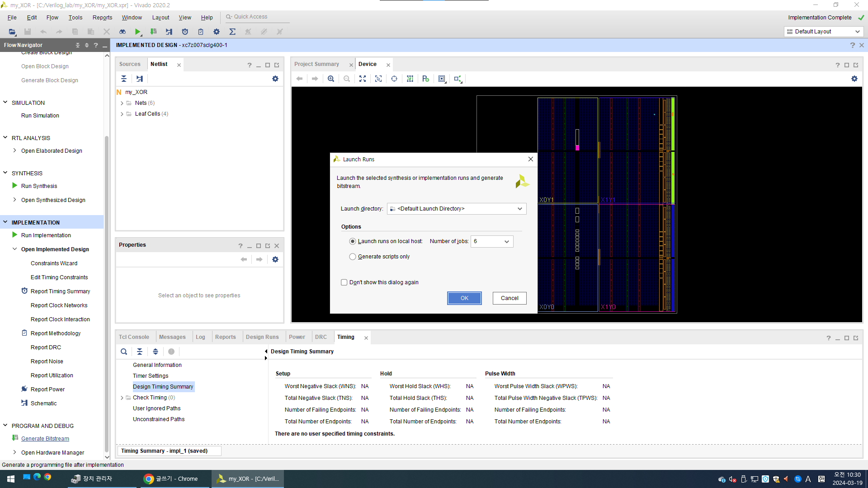868x488 pixels.
Task: Click Auto-fit selection icon in Device toolbar
Action: [378, 79]
